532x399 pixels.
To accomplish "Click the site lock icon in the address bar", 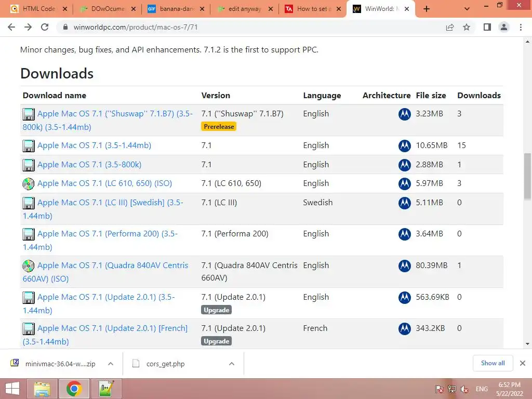I will [65, 27].
